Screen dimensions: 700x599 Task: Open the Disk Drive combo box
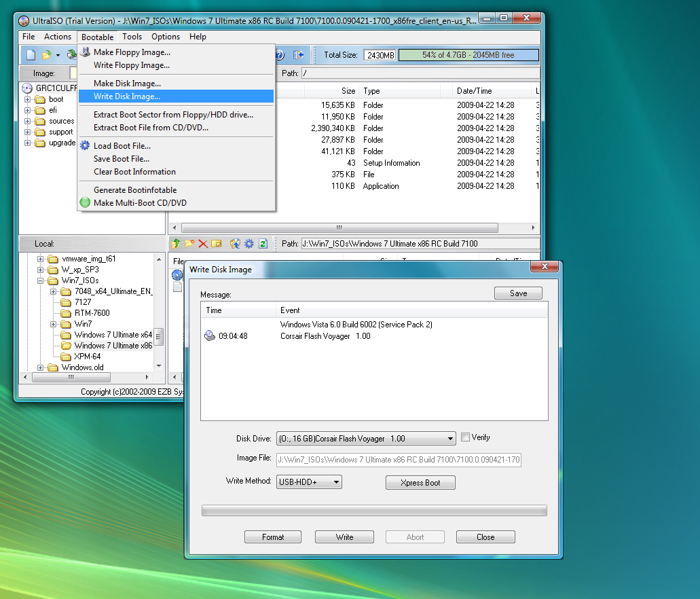tap(366, 439)
